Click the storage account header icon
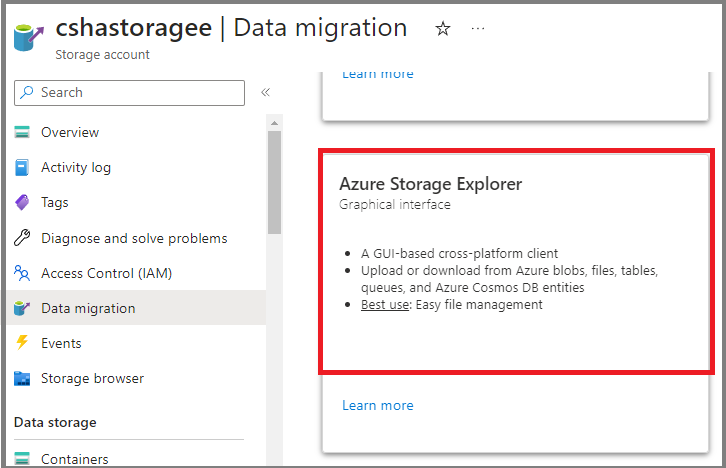 pos(29,37)
